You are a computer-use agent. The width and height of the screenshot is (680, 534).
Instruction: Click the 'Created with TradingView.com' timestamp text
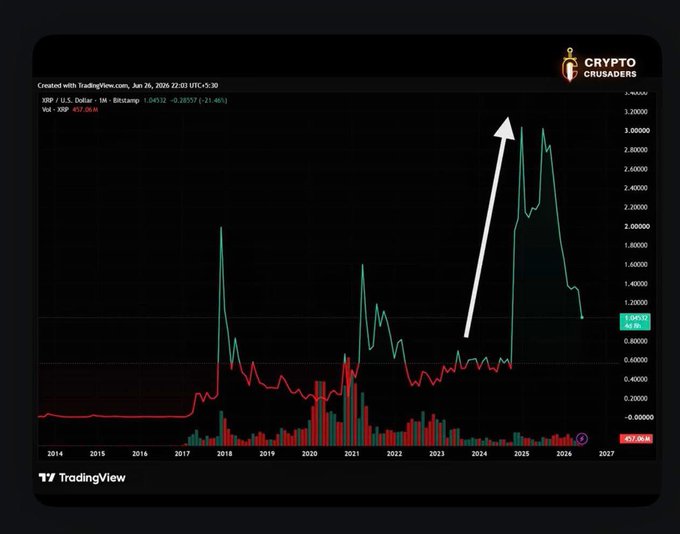tap(128, 85)
